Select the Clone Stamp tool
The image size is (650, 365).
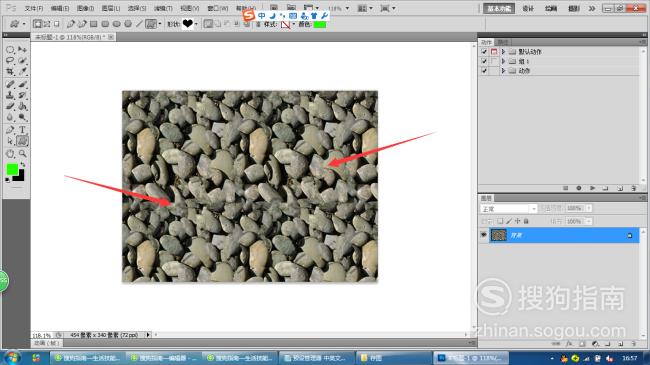pos(10,95)
